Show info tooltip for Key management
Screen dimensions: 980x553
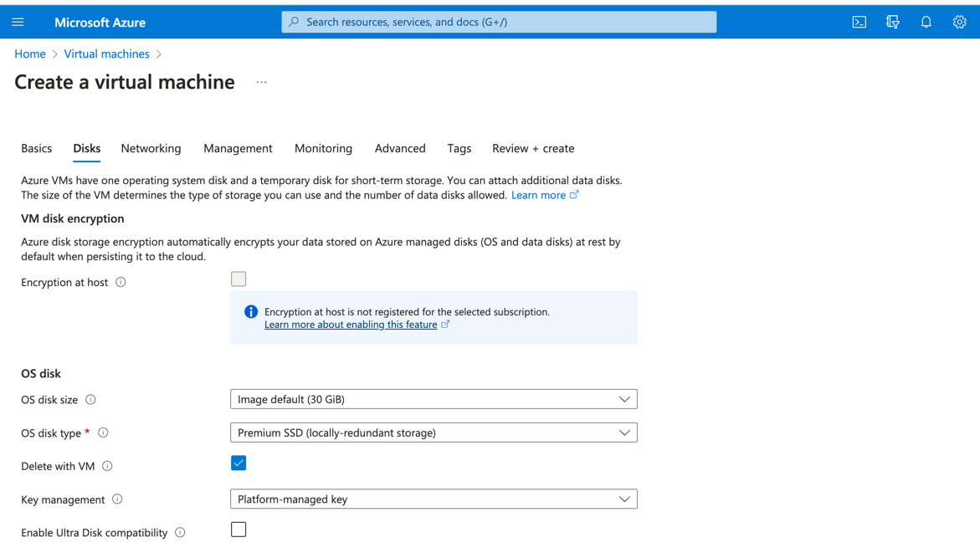(x=117, y=499)
